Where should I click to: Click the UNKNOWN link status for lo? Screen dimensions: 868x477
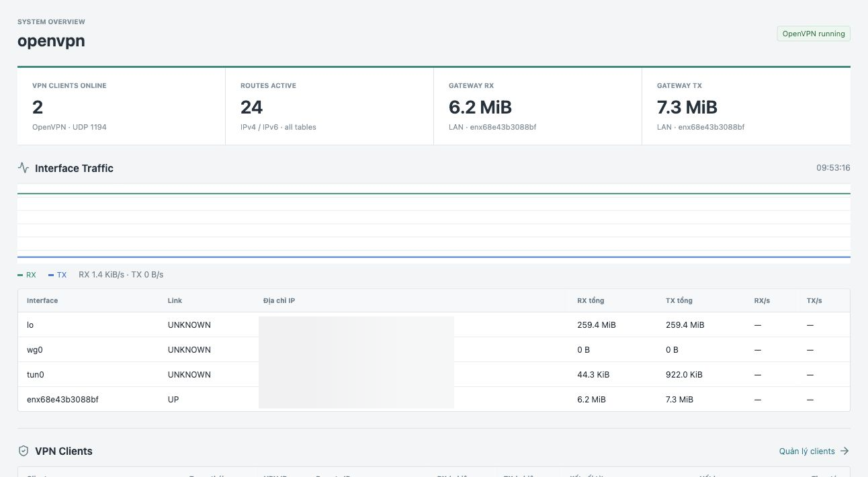coord(189,325)
